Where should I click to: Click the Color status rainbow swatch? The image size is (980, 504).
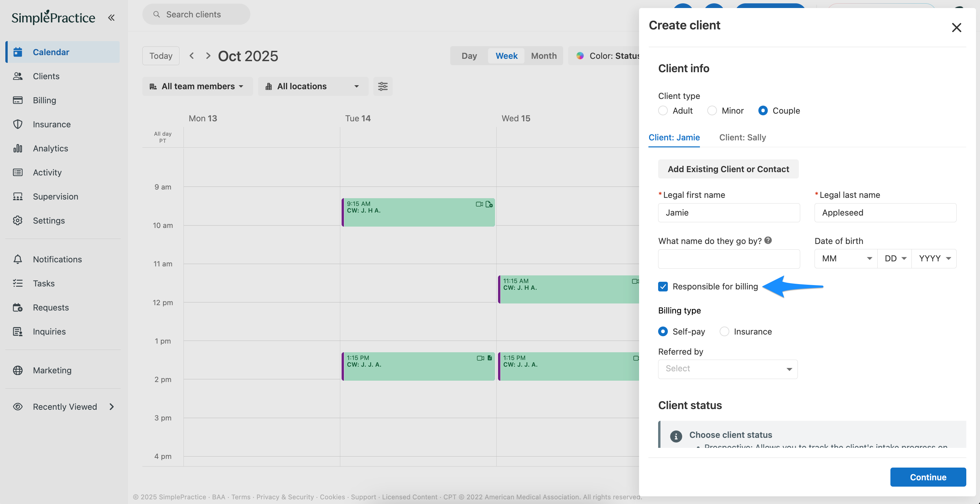click(x=580, y=55)
